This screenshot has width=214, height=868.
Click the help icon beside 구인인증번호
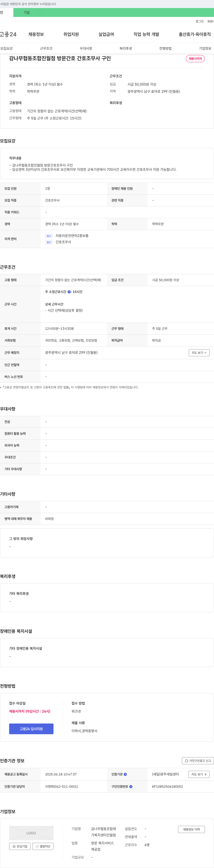[131, 786]
